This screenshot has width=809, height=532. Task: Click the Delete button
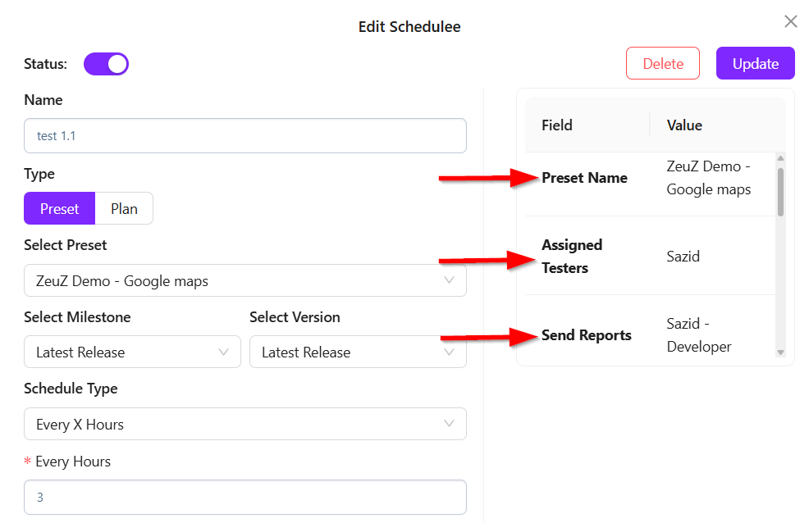click(662, 63)
